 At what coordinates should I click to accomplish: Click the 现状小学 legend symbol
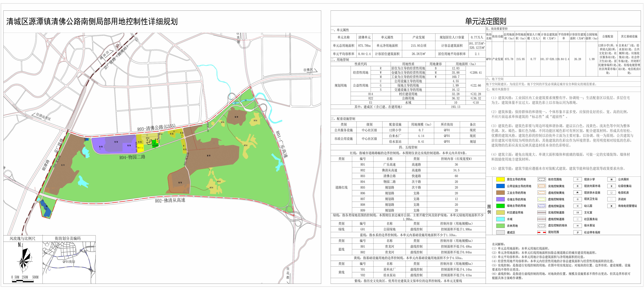tap(578, 179)
